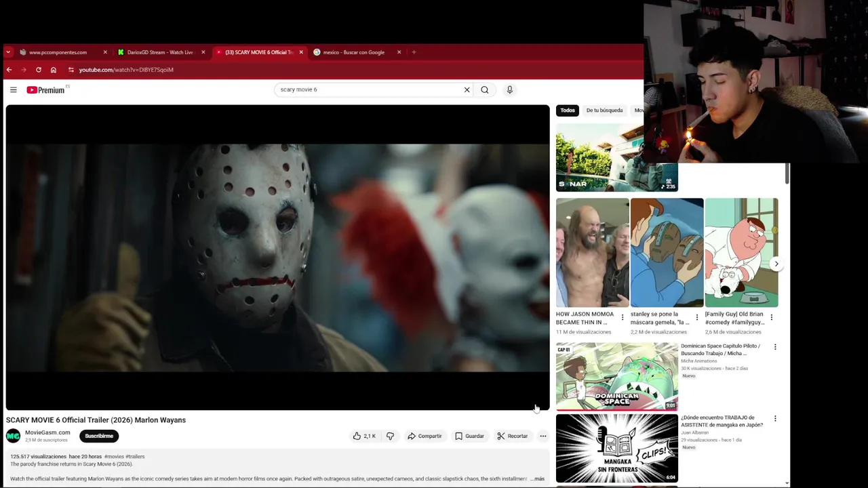Open the stanley se pone la máscara short

667,252
